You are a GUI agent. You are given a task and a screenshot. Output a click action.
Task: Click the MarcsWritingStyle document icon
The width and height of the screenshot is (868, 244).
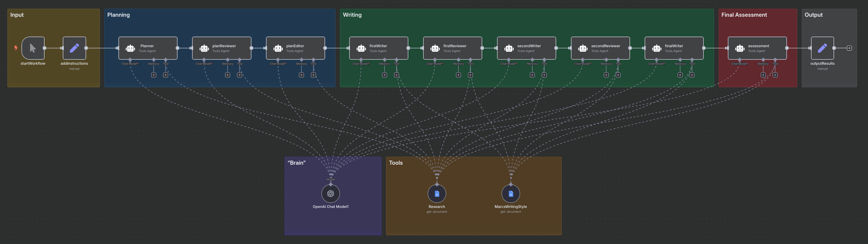(x=511, y=193)
